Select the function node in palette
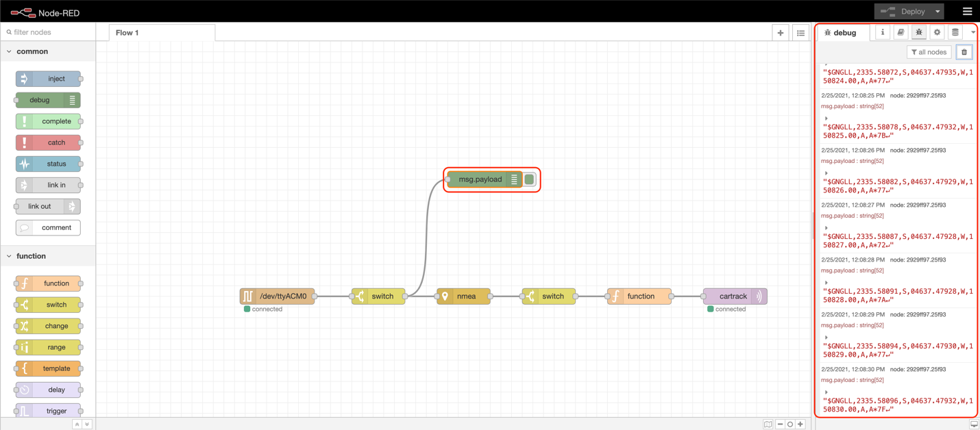 point(48,283)
